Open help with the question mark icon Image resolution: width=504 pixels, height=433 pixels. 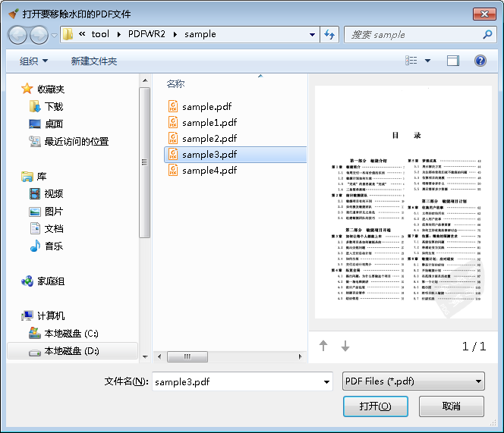click(480, 61)
